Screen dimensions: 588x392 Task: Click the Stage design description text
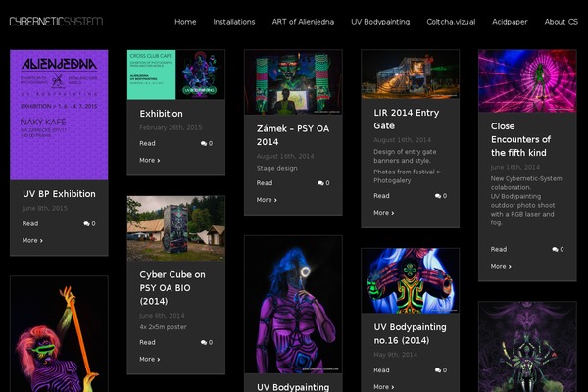tap(276, 168)
